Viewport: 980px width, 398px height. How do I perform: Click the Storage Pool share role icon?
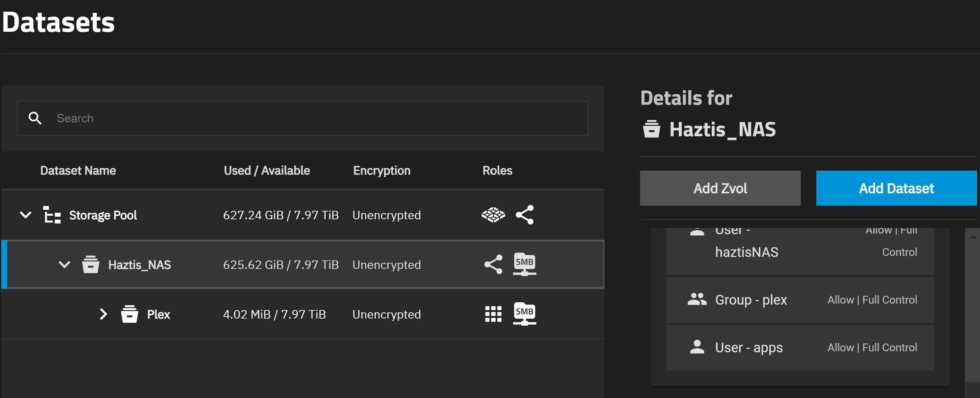tap(525, 215)
